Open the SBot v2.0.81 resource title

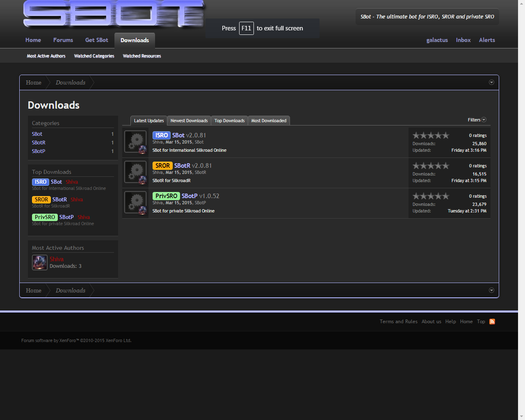pos(178,135)
